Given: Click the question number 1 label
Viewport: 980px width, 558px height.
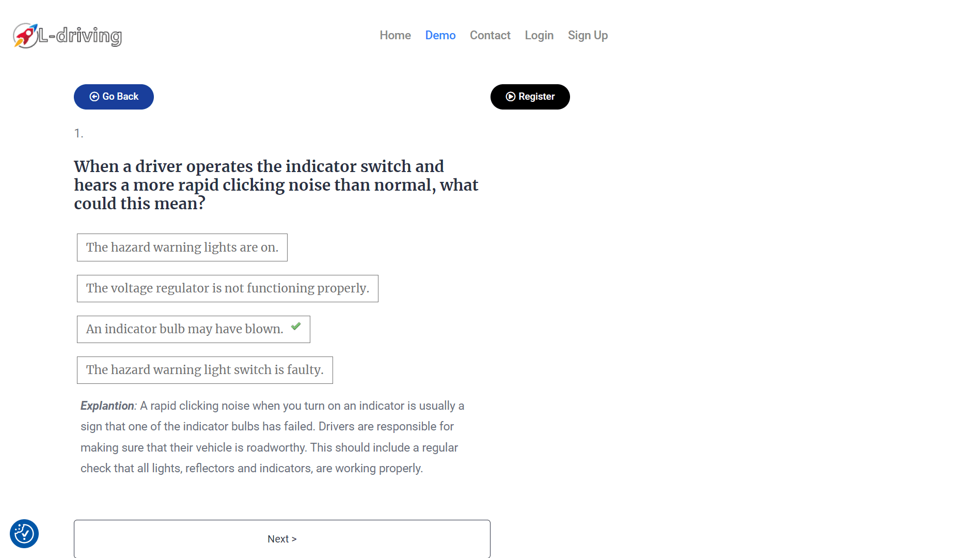Looking at the screenshot, I should [x=78, y=133].
